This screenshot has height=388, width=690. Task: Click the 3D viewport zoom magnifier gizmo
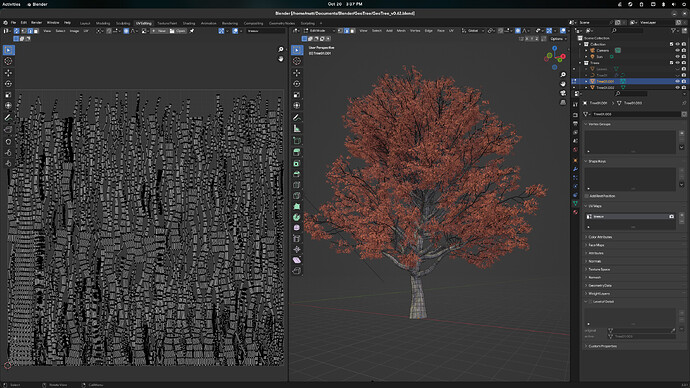pyautogui.click(x=563, y=75)
